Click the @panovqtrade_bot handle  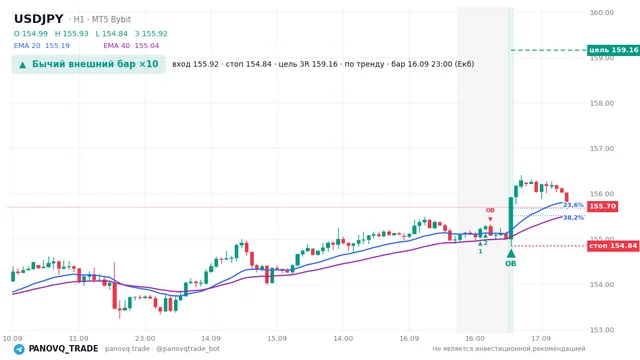click(x=188, y=349)
